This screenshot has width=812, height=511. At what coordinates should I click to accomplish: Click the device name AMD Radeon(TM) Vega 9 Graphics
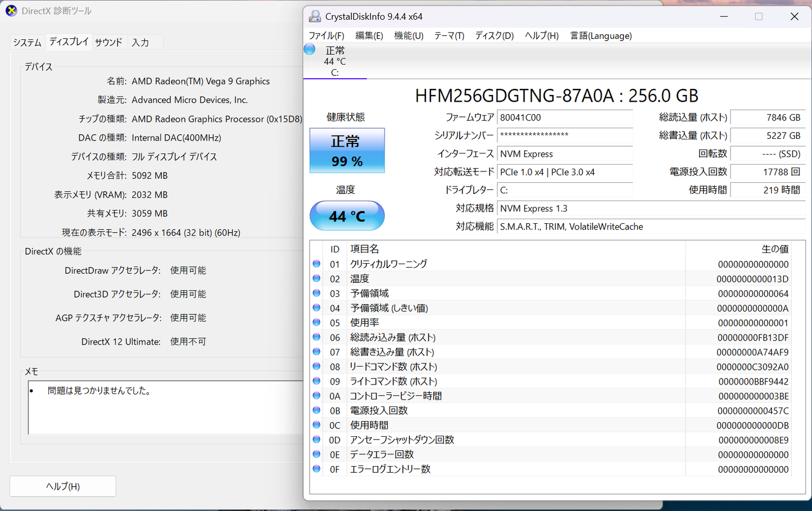point(201,81)
